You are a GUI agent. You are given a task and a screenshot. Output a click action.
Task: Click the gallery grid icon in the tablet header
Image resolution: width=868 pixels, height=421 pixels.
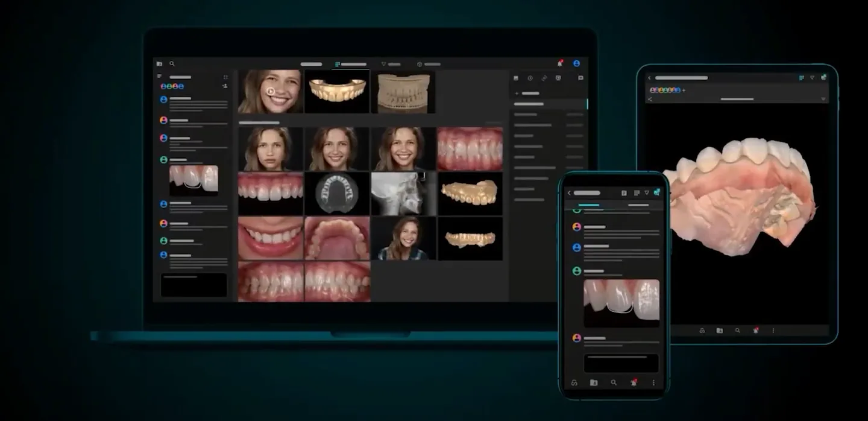[x=802, y=78]
